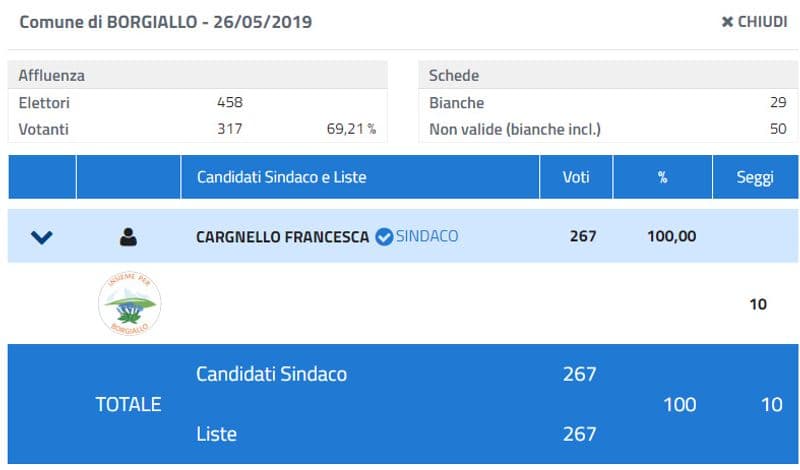Click the Insieme per Borgiallo list logo

pos(129,303)
